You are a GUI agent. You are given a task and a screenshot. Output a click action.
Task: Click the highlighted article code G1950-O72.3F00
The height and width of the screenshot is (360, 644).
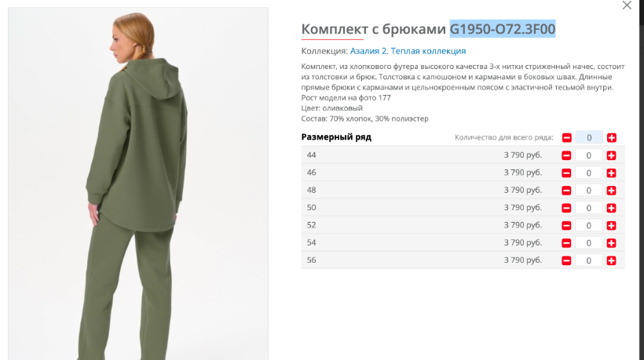tap(503, 29)
